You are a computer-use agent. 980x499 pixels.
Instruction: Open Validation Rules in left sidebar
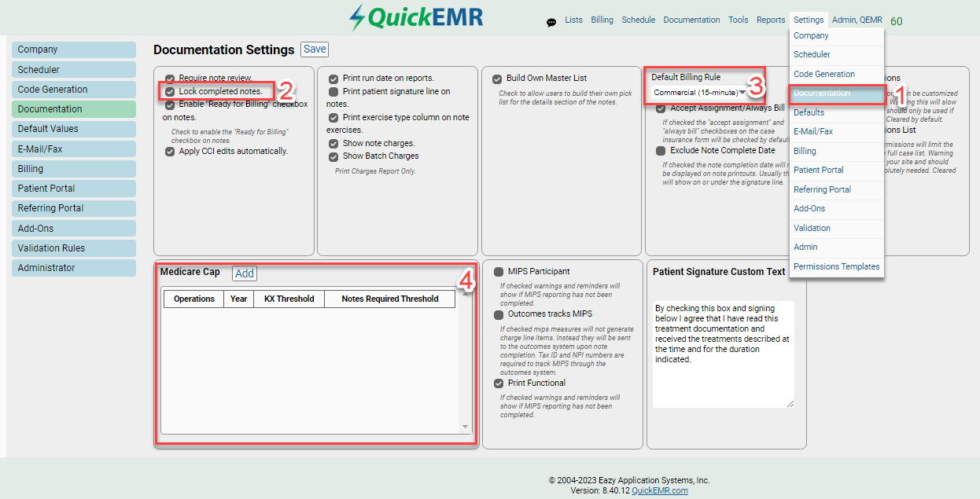74,248
